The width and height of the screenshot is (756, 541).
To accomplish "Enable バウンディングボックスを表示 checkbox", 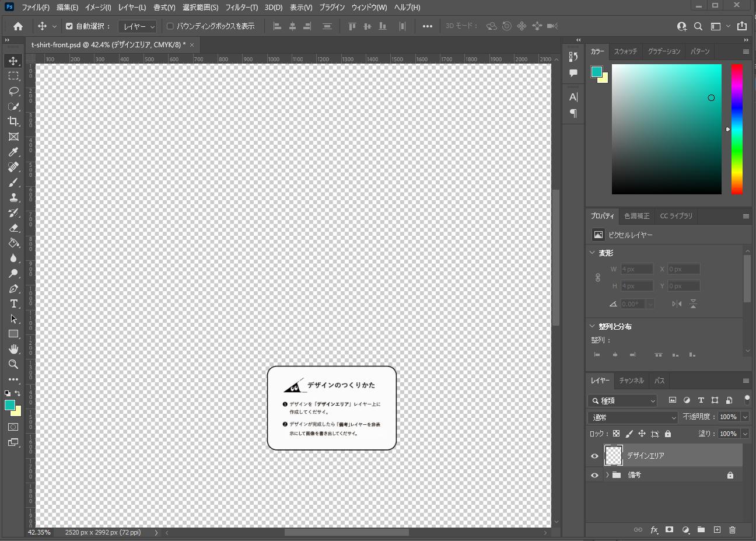I will 170,26.
